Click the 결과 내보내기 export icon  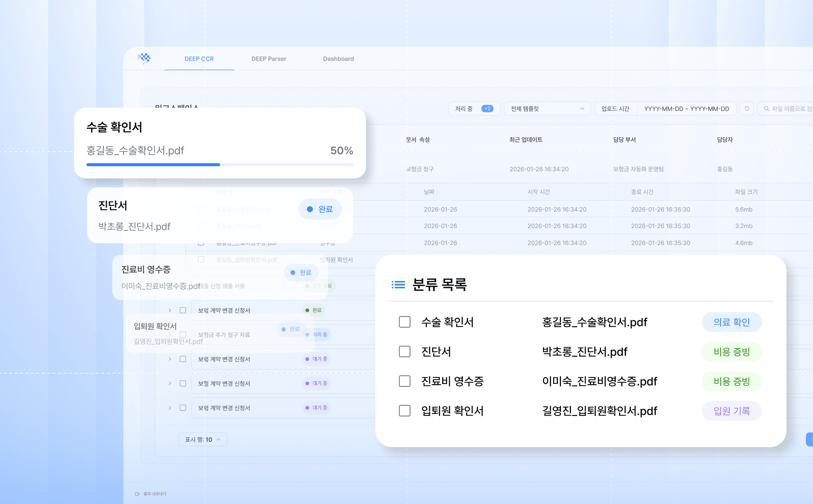click(137, 494)
